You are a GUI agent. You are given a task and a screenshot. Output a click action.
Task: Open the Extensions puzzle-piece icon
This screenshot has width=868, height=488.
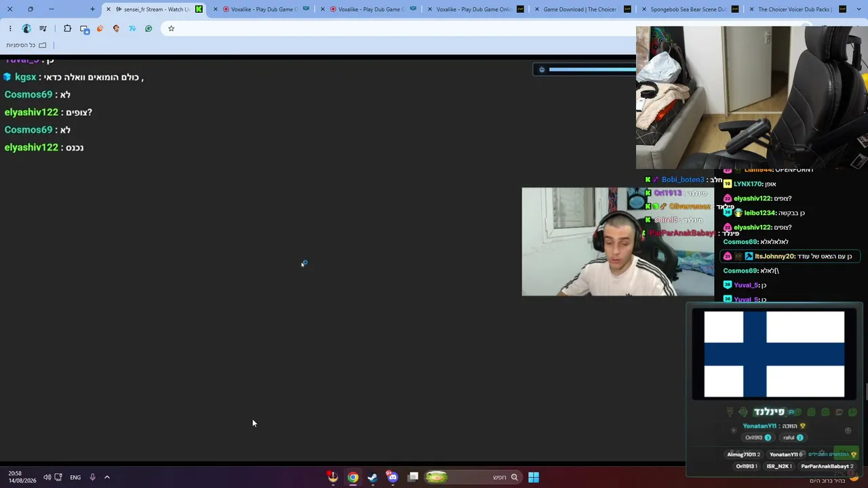click(x=67, y=28)
